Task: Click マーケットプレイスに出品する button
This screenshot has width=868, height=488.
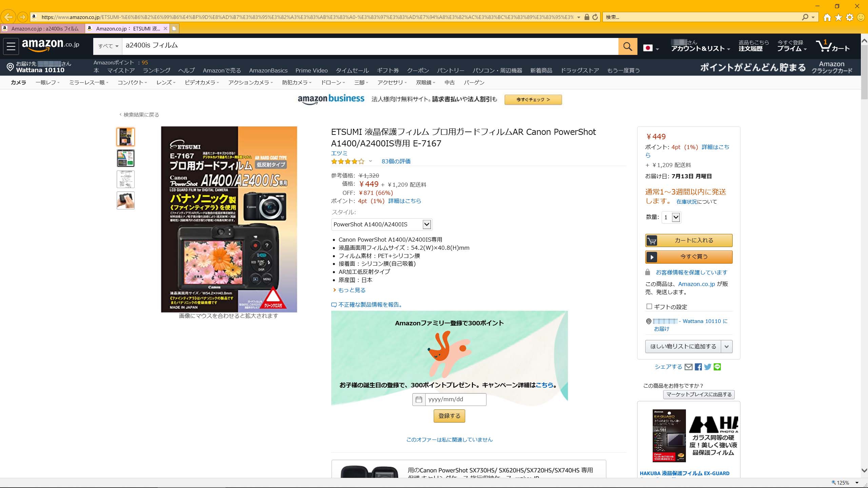Action: click(x=699, y=394)
